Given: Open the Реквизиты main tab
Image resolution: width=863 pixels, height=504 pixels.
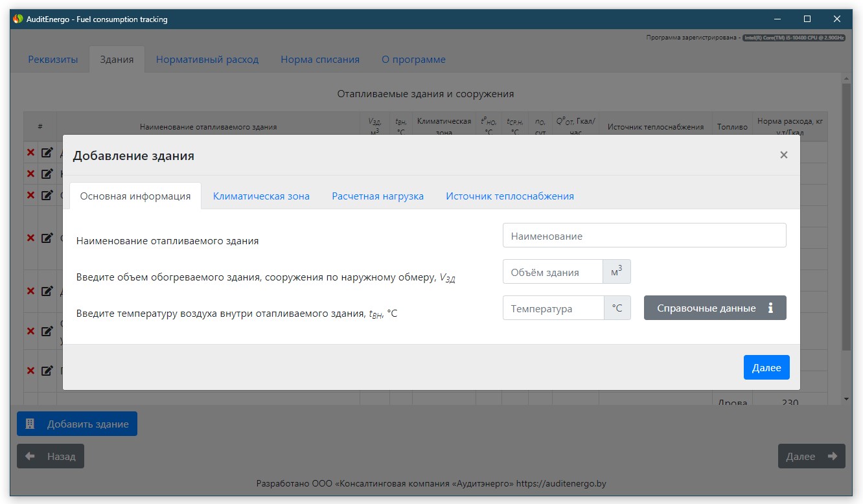Looking at the screenshot, I should click(52, 60).
